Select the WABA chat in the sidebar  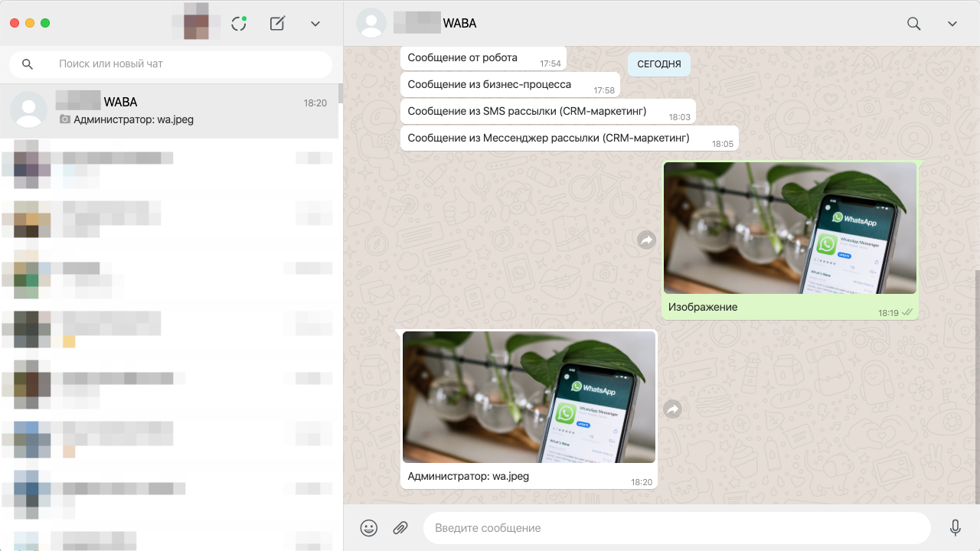click(x=170, y=109)
